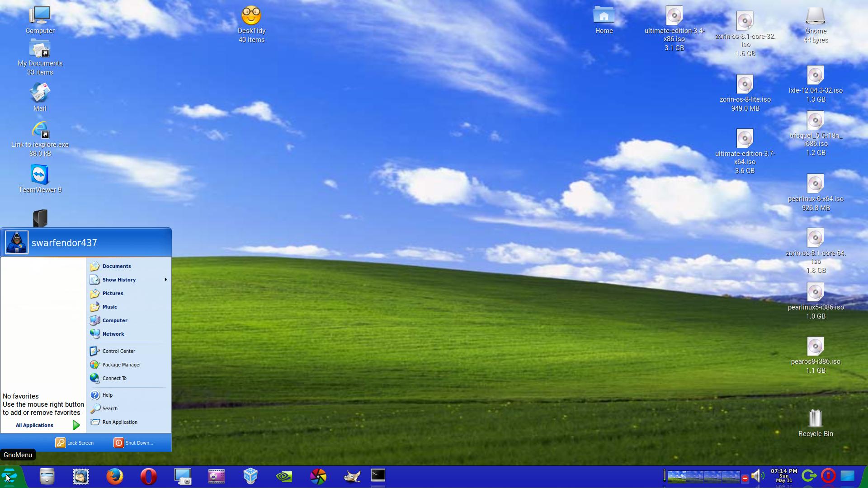Open the DeskTidy desktop icon
Image resolution: width=868 pixels, height=488 pixels.
[251, 16]
